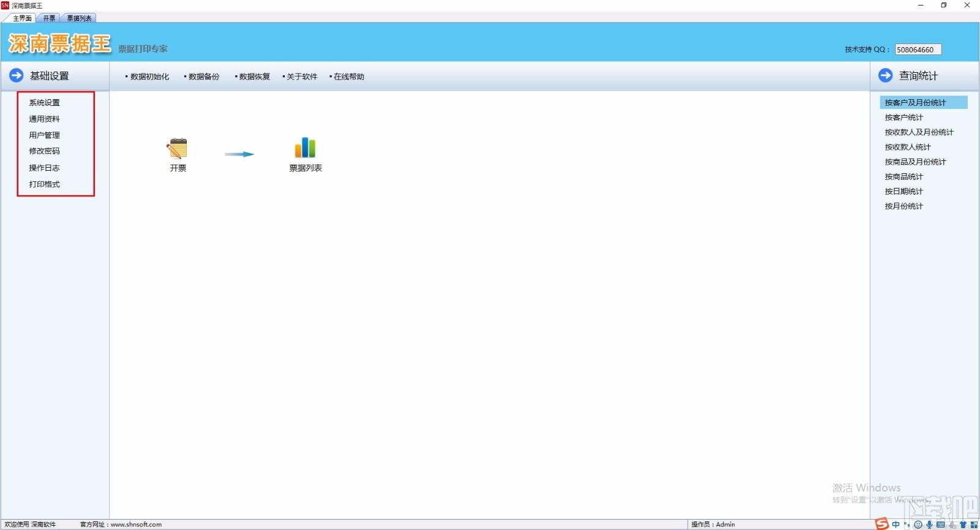Open the soft keyboard icon in IME bar
This screenshot has height=530, width=980.
pos(941,524)
